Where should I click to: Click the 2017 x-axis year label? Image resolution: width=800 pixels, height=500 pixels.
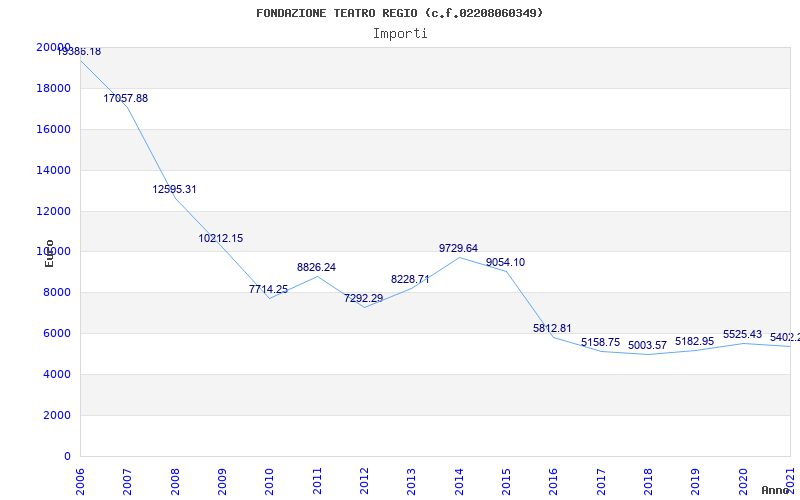[601, 482]
